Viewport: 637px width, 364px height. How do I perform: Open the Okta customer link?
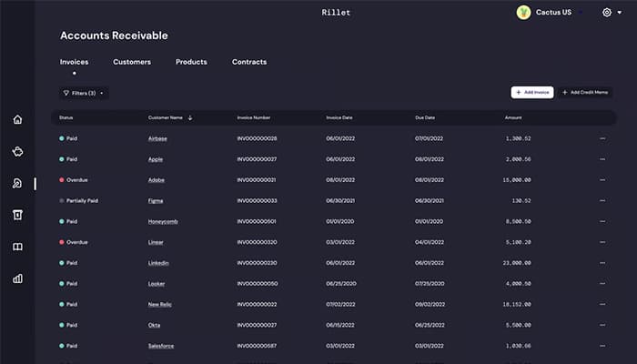[154, 325]
